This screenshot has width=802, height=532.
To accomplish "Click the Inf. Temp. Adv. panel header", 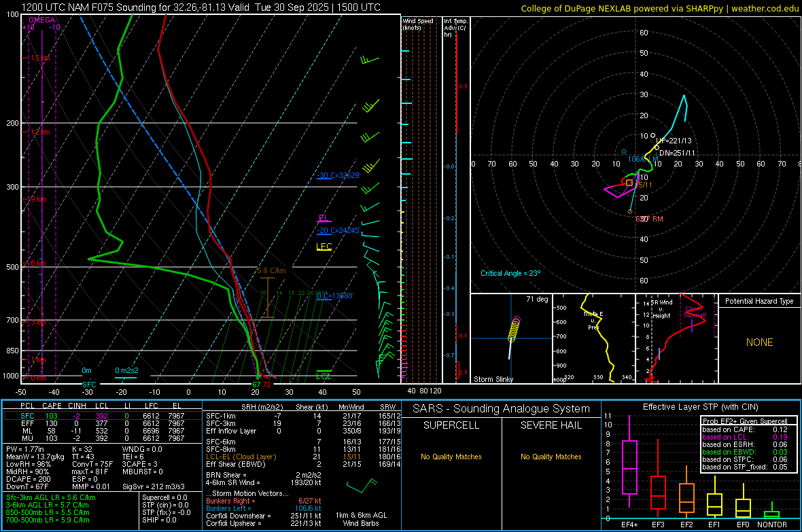I will 455,28.
